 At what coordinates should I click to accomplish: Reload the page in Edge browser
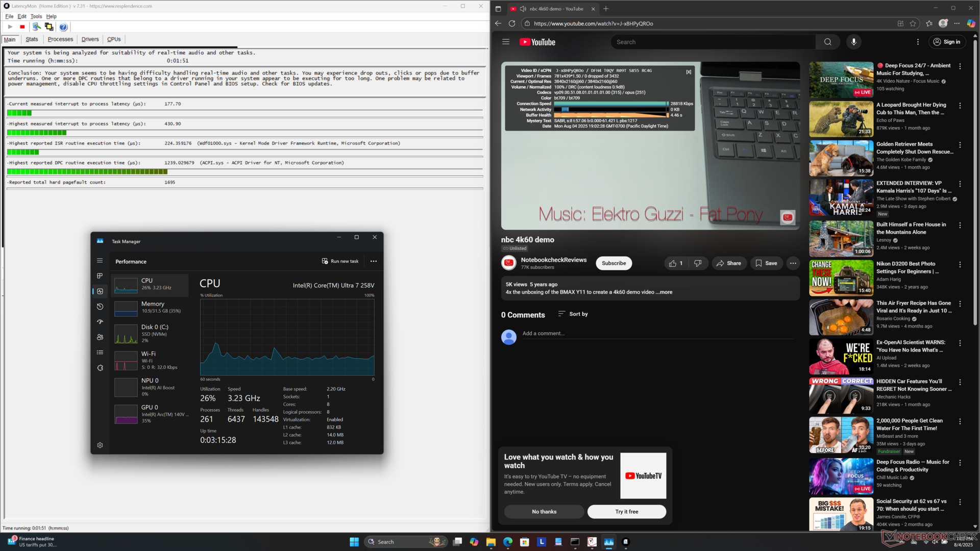coord(512,23)
